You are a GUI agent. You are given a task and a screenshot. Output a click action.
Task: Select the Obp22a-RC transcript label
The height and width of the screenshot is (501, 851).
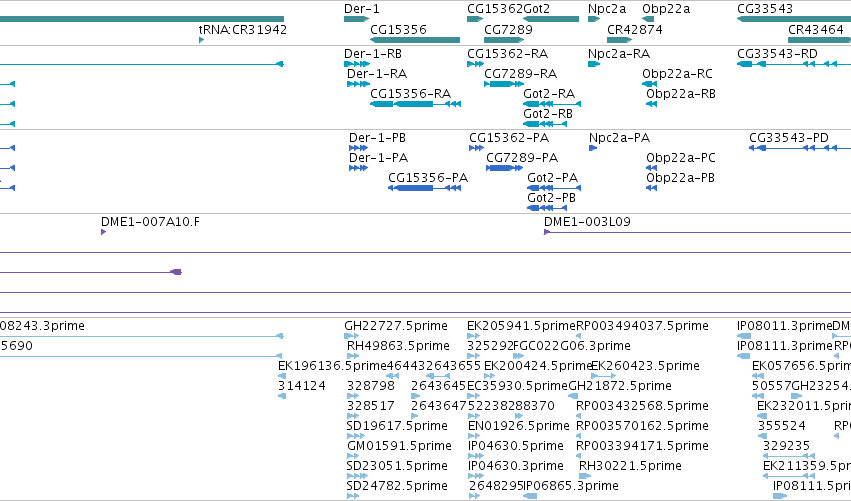[x=677, y=74]
